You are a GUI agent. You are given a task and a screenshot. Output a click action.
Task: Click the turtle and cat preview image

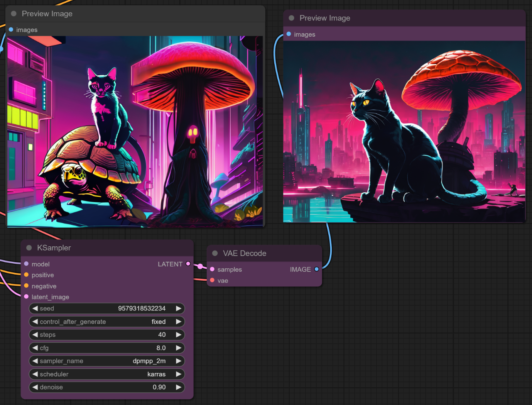pyautogui.click(x=135, y=131)
